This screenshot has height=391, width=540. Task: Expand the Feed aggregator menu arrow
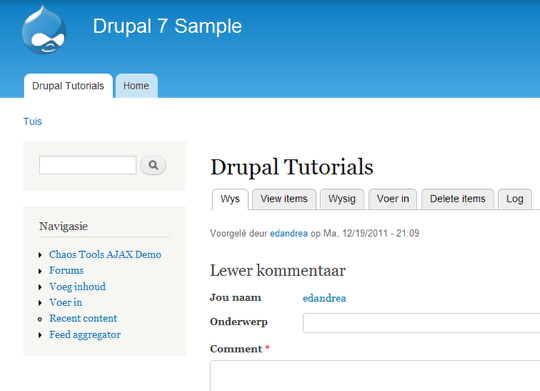point(40,335)
